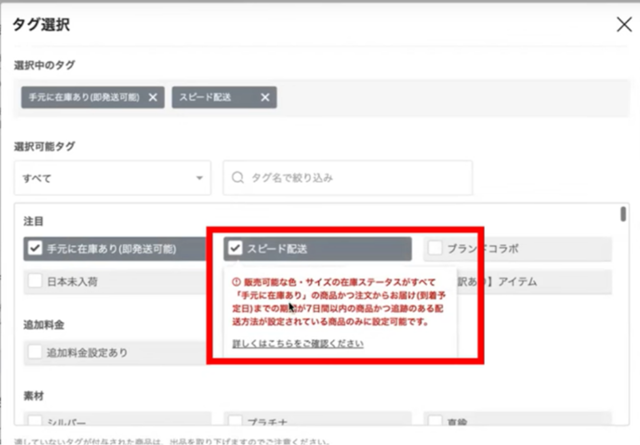Check the 日本未入荷 tag option
This screenshot has width=640, height=445.
click(x=36, y=281)
